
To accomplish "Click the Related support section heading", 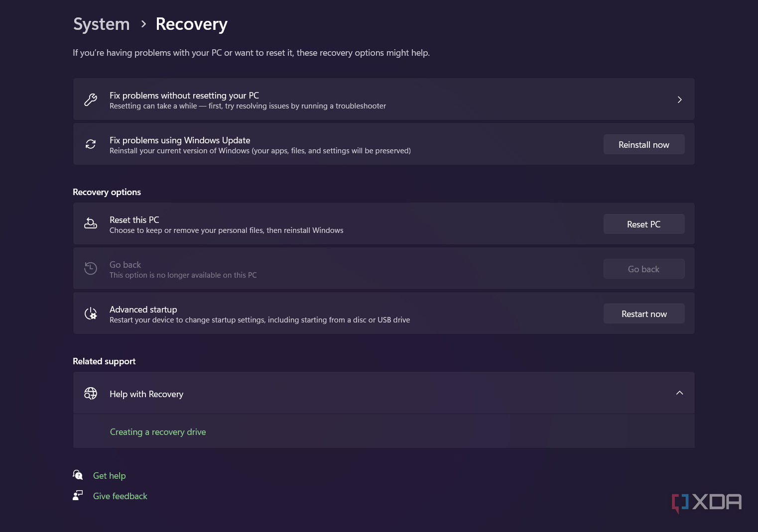I will pyautogui.click(x=104, y=361).
